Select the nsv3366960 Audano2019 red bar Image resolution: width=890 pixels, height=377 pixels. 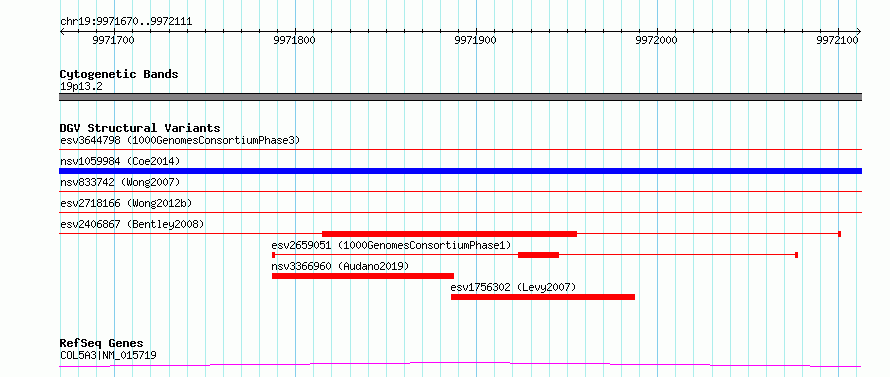363,276
